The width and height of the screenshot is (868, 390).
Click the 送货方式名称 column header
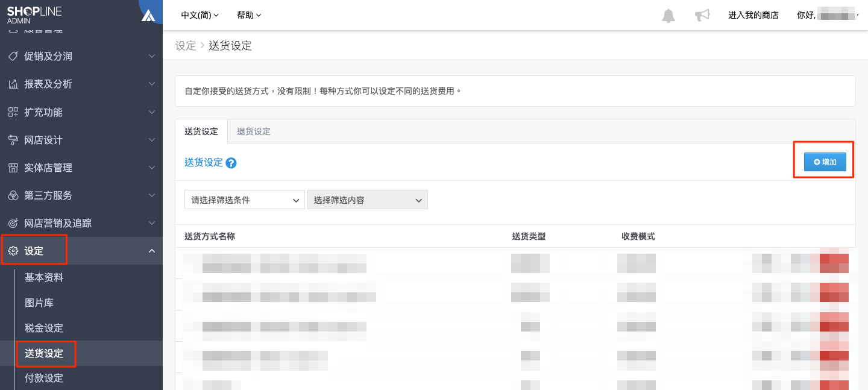(210, 236)
